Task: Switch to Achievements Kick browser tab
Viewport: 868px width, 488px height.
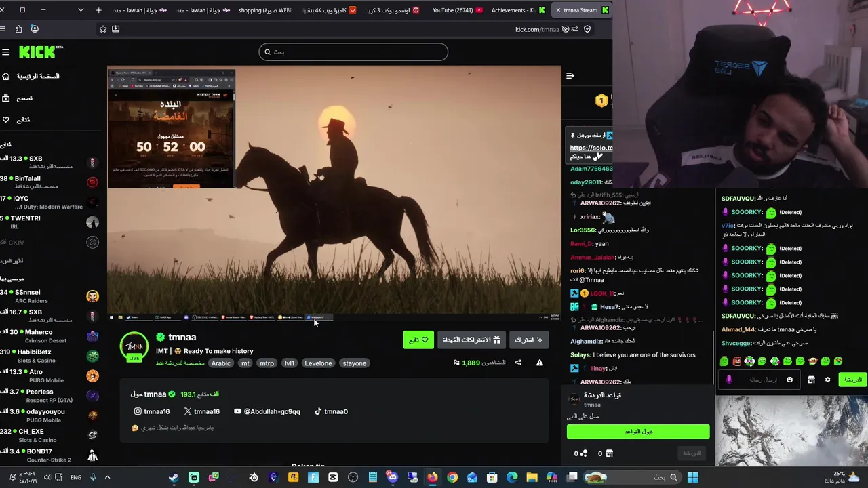Action: coord(517,10)
